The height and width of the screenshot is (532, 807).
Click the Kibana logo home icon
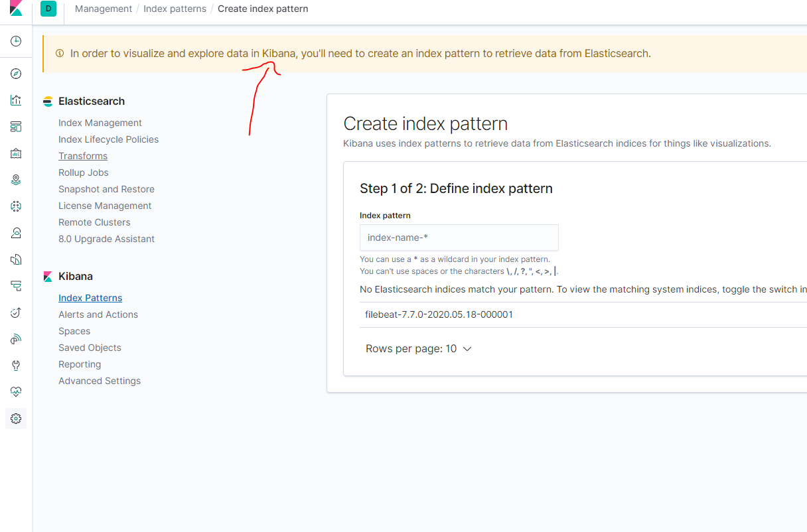pos(16,9)
